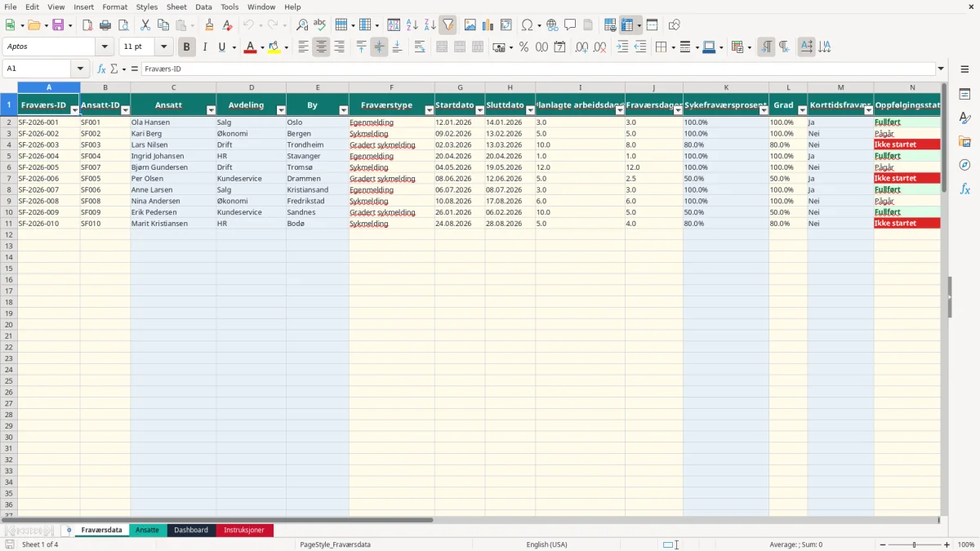980x551 pixels.
Task: Open the Data menu
Action: [x=203, y=7]
